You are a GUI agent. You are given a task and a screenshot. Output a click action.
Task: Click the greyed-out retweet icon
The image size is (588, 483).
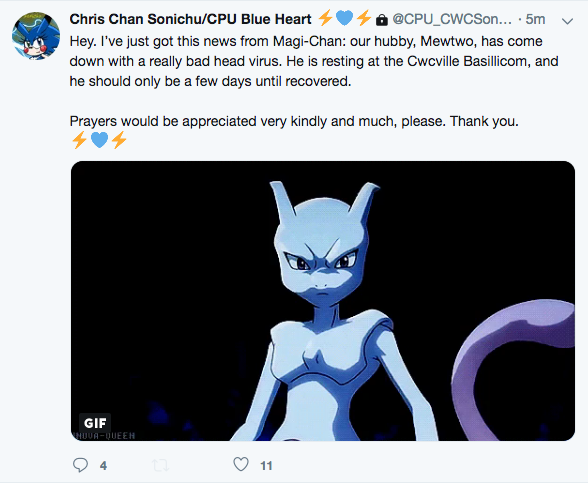click(x=160, y=465)
